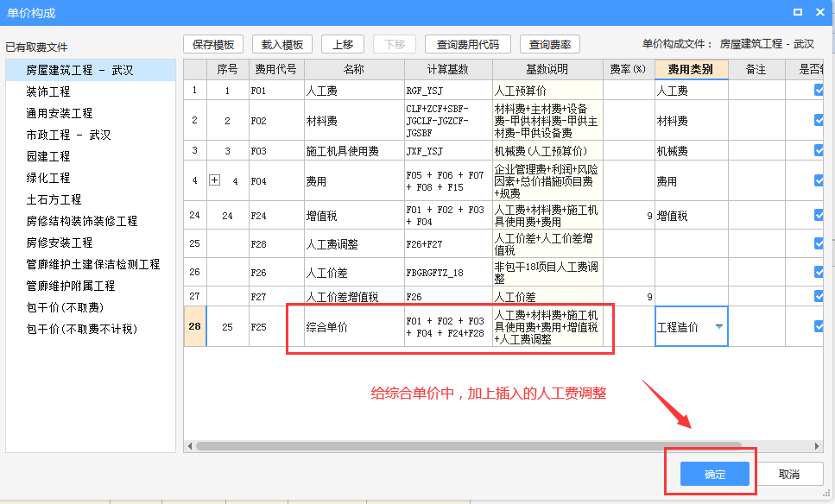Toggle checkbox in 人工价差增值税 row F27
Screen dimensions: 835x504
pyautogui.click(x=819, y=296)
